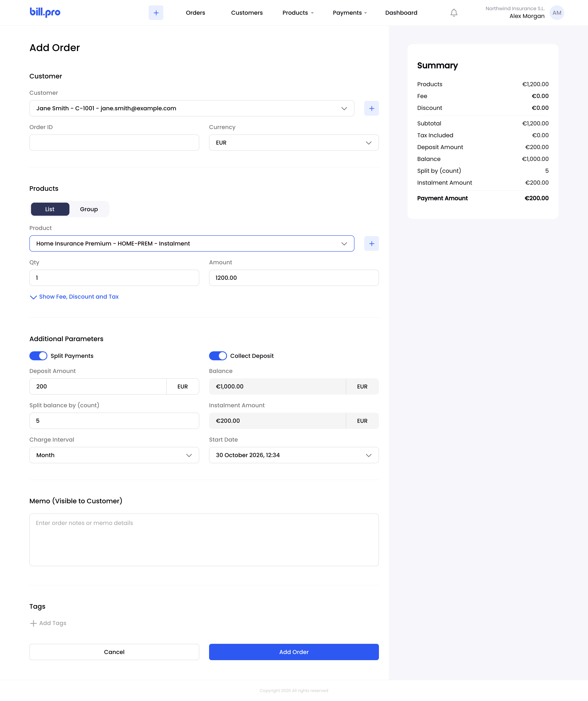This screenshot has height=701, width=588.
Task: Click the Payment Amount €200.00 summary value
Action: 537,198
